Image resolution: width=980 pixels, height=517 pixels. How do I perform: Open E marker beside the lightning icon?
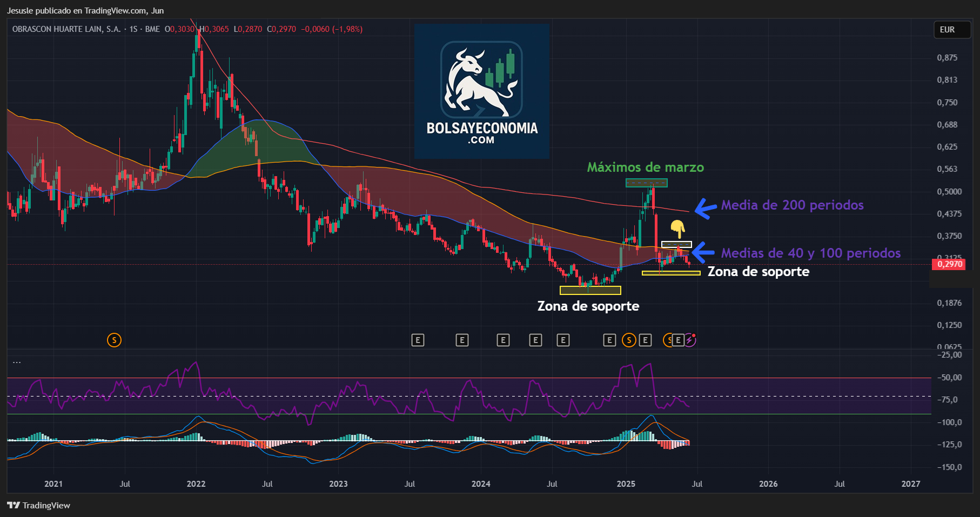coord(679,340)
